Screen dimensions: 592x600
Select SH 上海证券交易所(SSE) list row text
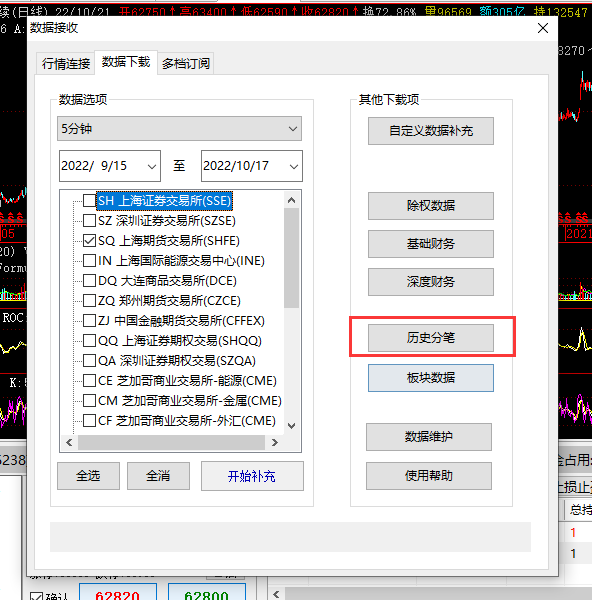tap(165, 201)
